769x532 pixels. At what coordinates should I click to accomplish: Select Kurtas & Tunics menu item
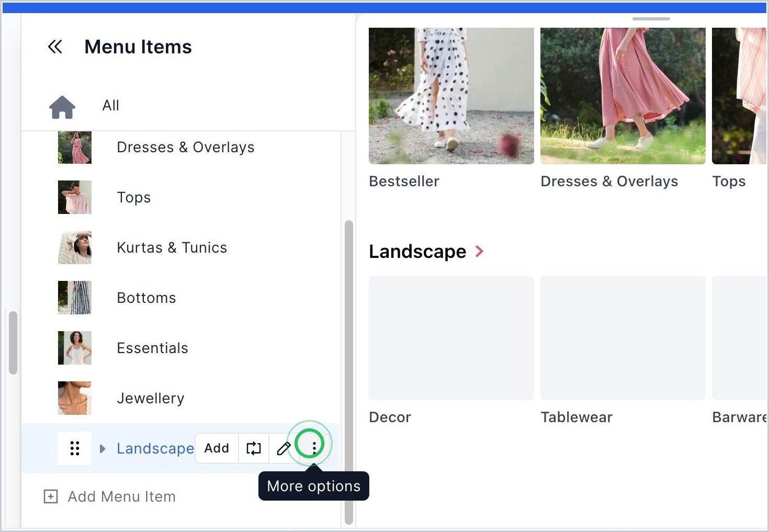(172, 247)
